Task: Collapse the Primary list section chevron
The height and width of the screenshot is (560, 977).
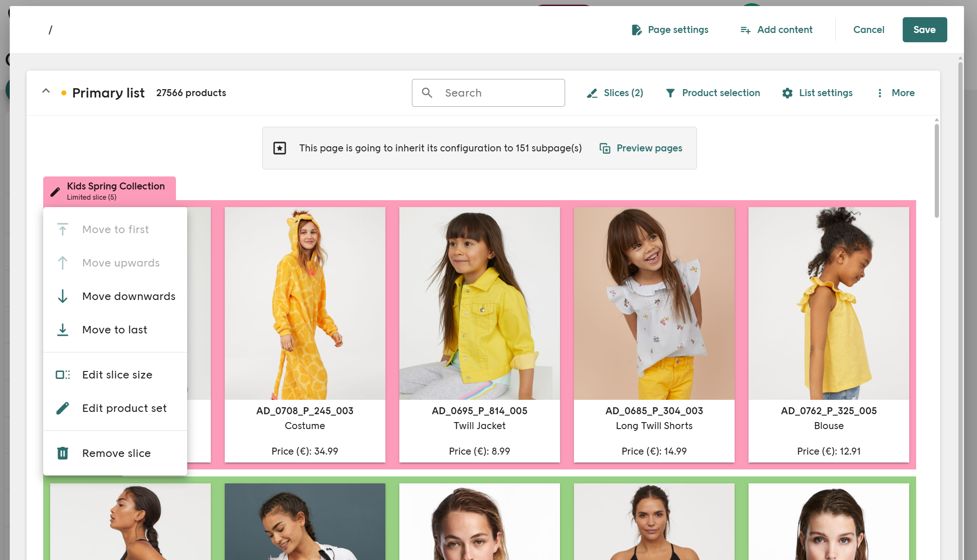Action: (x=46, y=91)
